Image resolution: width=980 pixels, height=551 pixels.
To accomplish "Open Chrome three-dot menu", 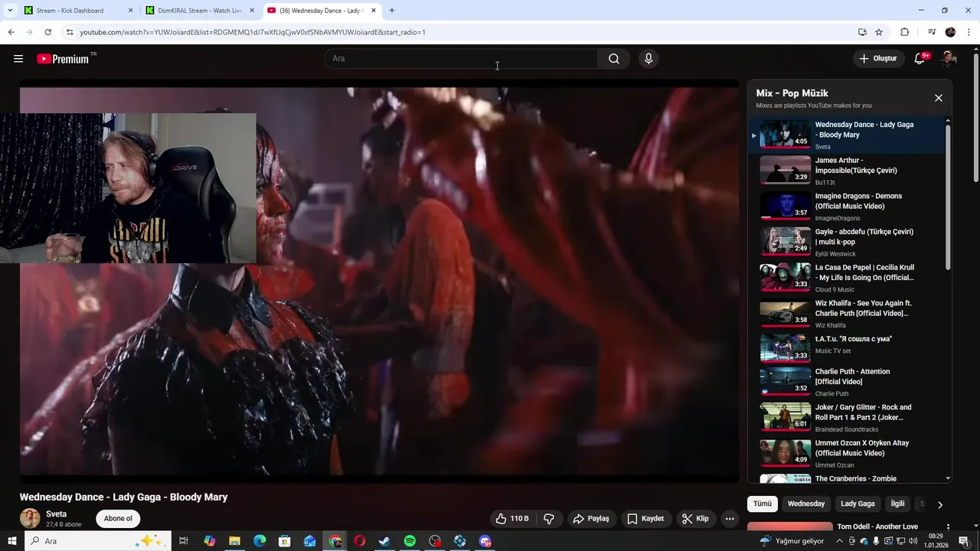I will (x=969, y=32).
